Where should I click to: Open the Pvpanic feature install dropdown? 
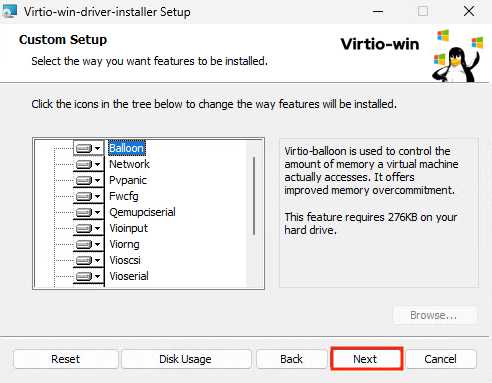[88, 180]
